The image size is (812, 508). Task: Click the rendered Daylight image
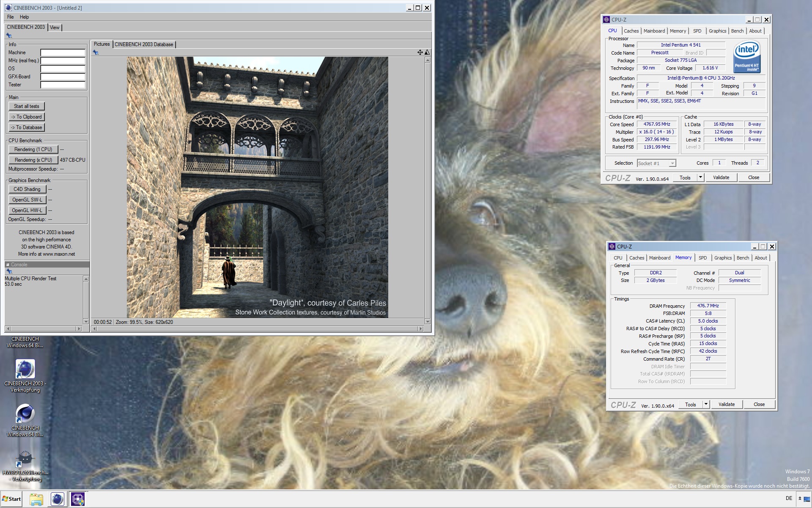[257, 187]
